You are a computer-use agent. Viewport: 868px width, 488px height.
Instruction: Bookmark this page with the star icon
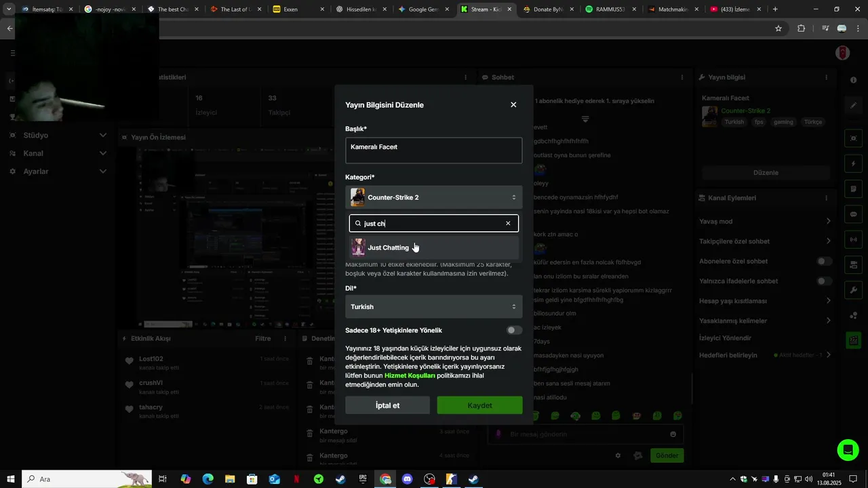[778, 28]
